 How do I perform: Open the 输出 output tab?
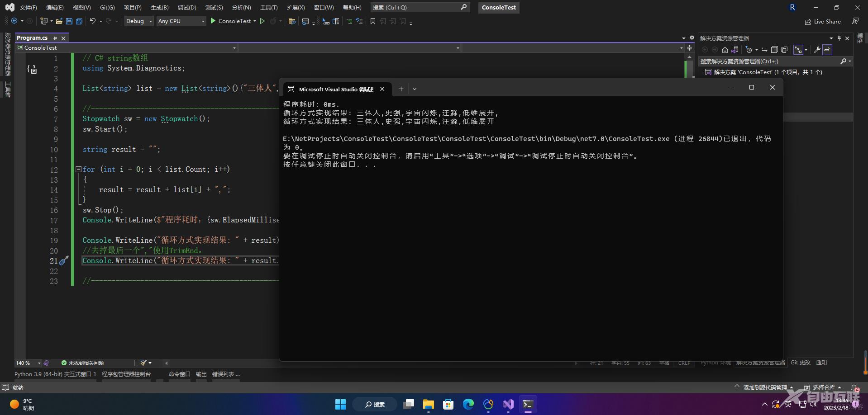[x=201, y=374]
